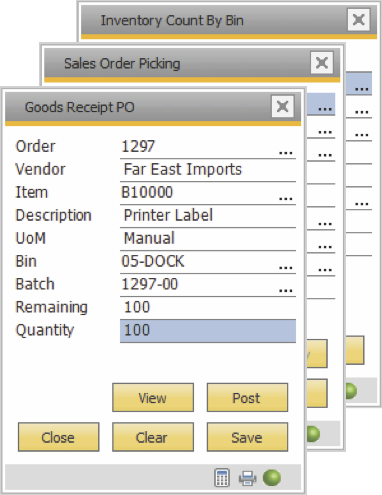Click the Save button

(247, 437)
